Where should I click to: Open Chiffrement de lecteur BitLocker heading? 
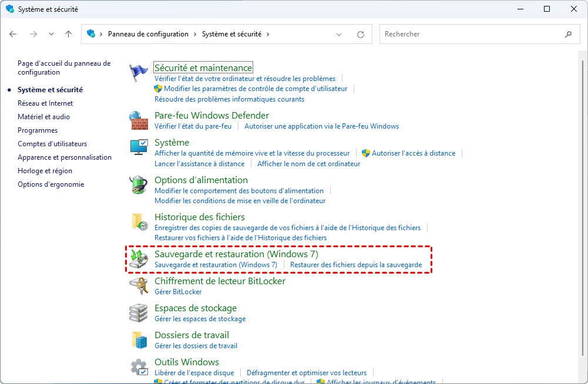220,281
